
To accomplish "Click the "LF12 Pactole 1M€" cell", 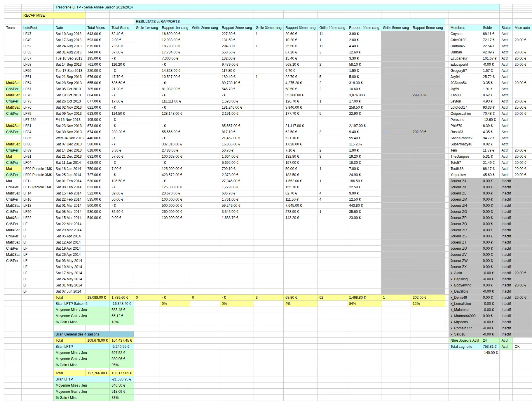I will tap(38, 187).
